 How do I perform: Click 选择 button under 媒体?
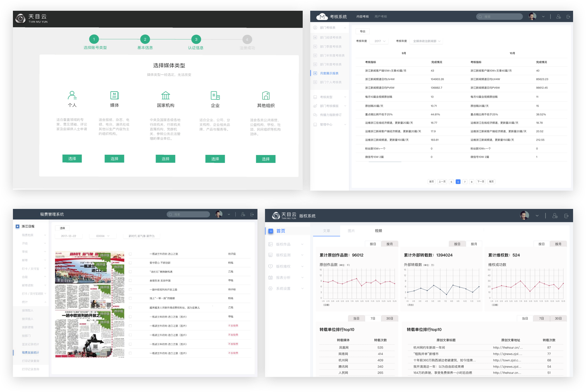tap(114, 159)
